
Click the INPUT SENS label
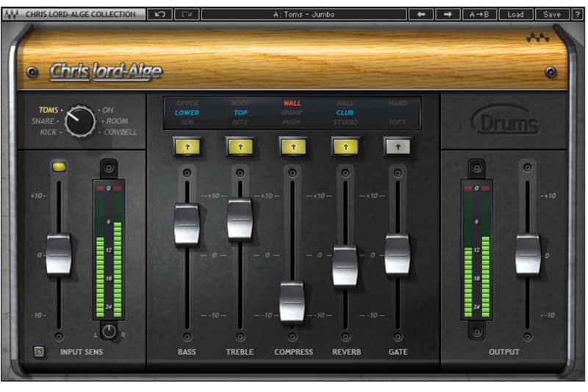point(82,352)
